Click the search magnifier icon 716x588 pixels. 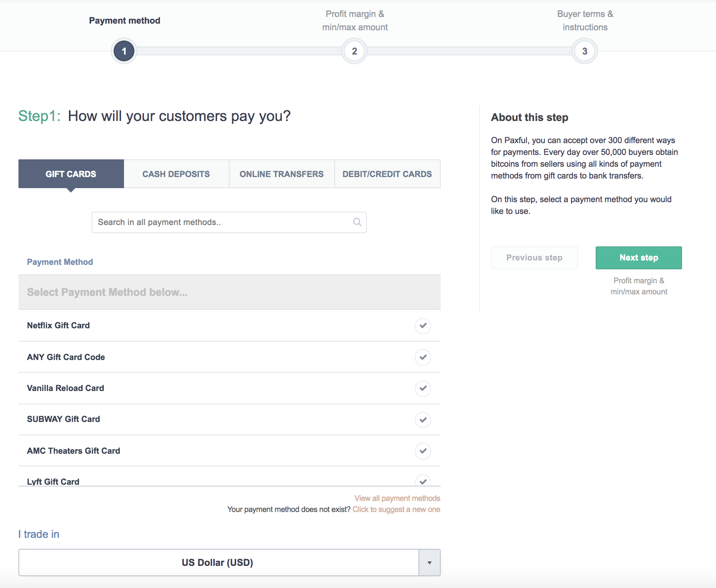[x=357, y=222]
